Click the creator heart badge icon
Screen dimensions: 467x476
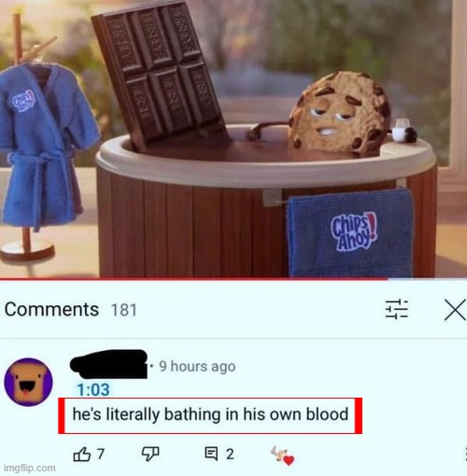pyautogui.click(x=283, y=455)
